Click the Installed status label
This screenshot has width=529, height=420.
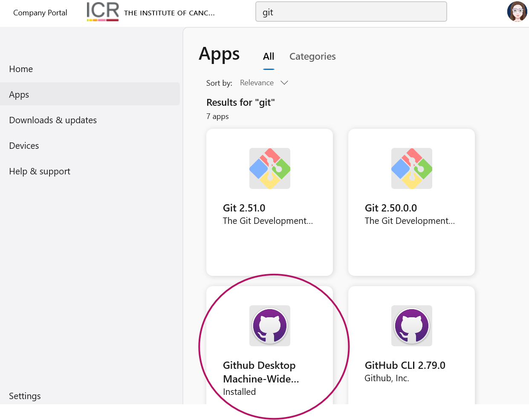click(x=239, y=392)
